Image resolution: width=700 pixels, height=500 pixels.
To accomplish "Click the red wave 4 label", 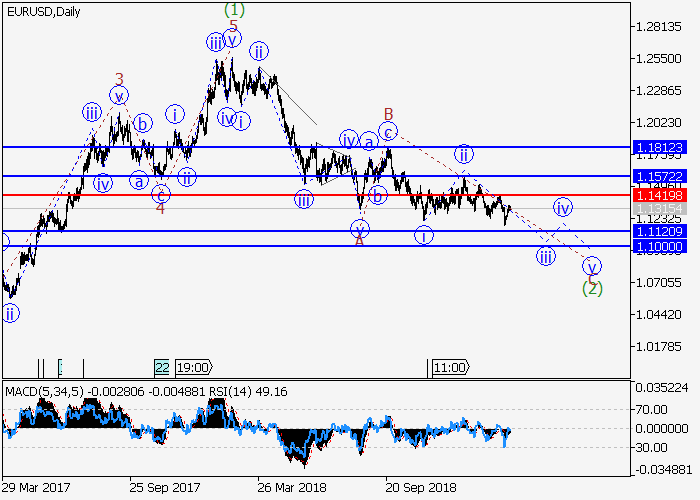I will click(160, 208).
